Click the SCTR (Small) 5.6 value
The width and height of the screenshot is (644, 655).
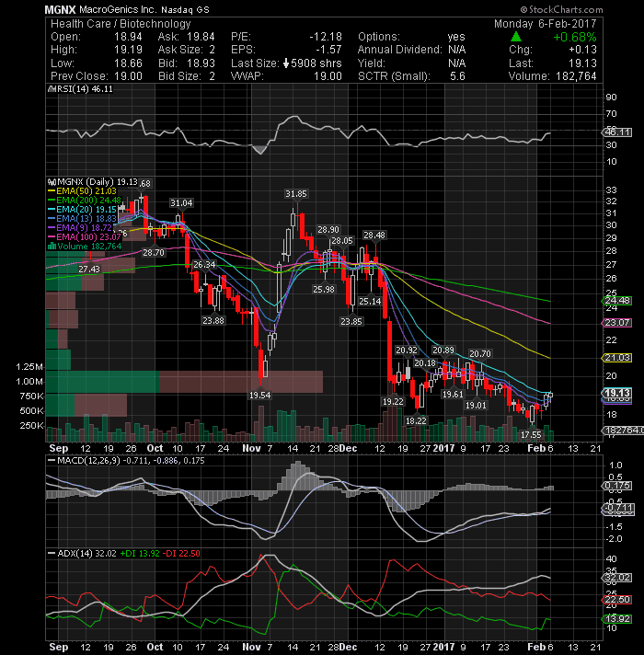[x=457, y=76]
